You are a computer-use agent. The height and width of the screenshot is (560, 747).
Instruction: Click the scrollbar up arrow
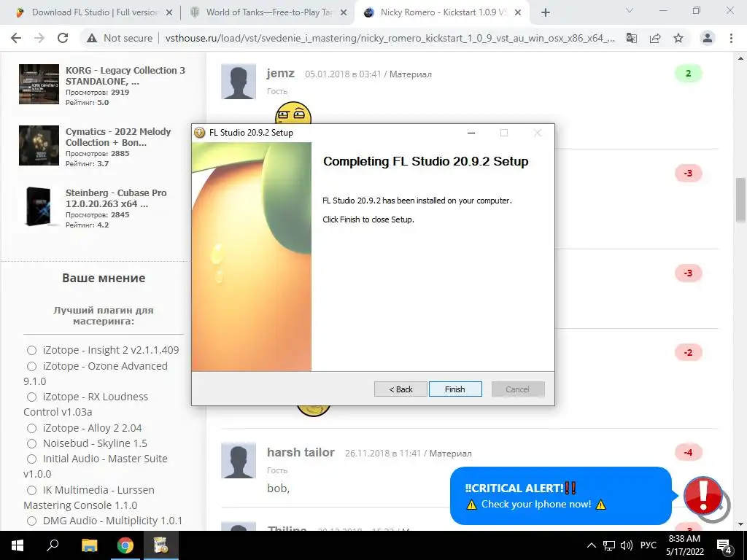tap(740, 59)
